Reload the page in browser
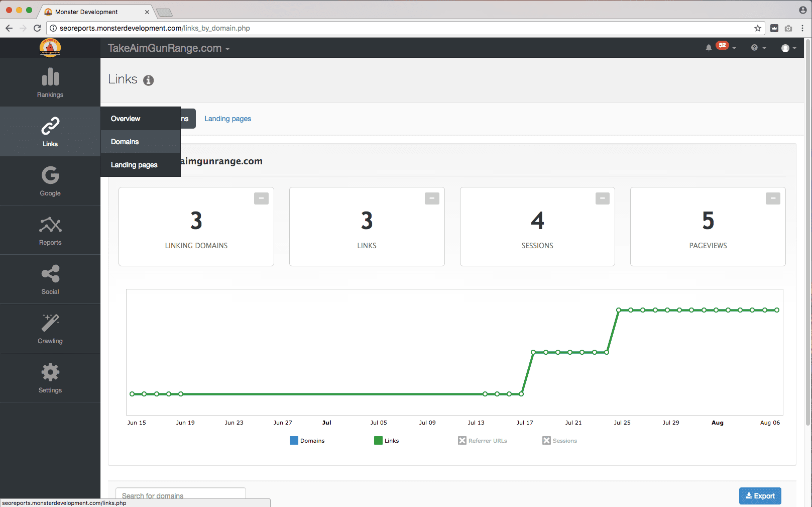This screenshot has height=507, width=812. [x=37, y=28]
